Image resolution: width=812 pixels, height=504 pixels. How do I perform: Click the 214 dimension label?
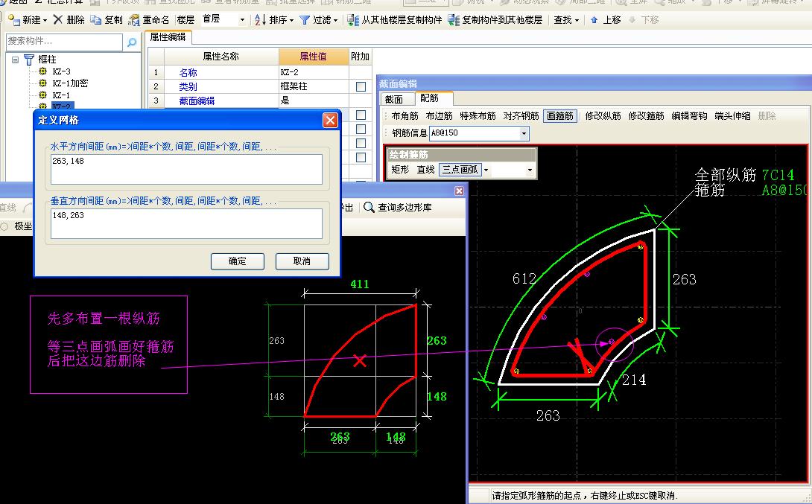coord(634,380)
